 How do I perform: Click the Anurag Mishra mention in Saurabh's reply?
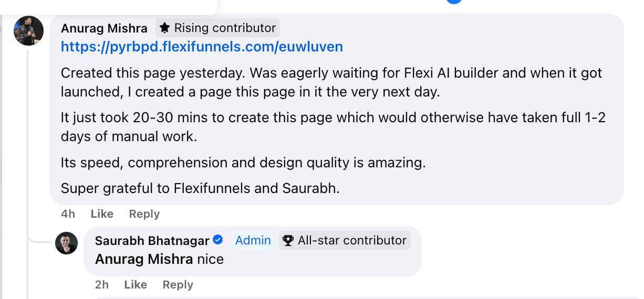tap(144, 259)
